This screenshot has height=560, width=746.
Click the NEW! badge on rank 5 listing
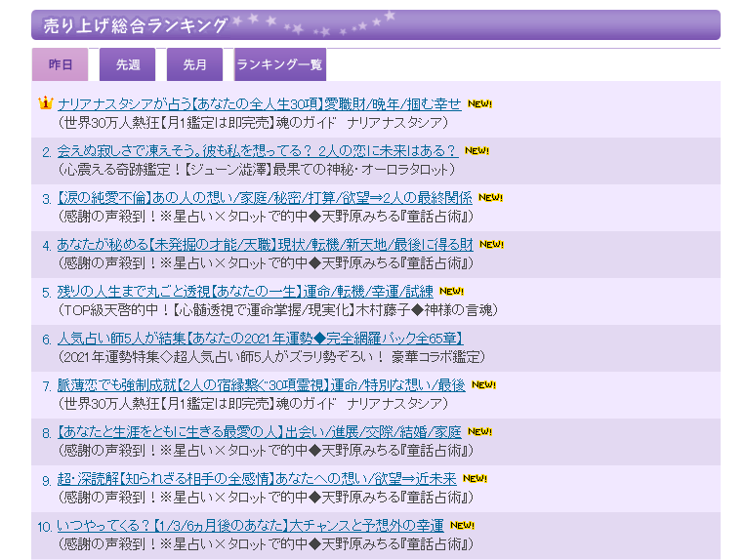point(451,291)
